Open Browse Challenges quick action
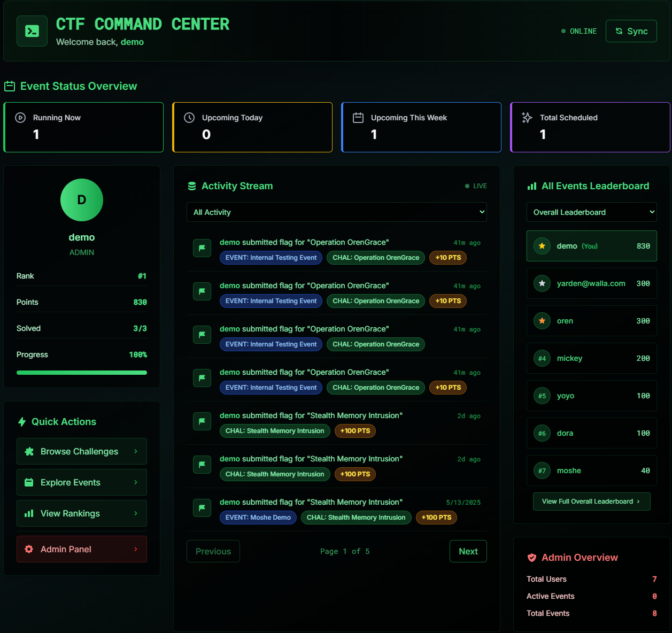Viewport: 672px width, 633px height. [82, 451]
